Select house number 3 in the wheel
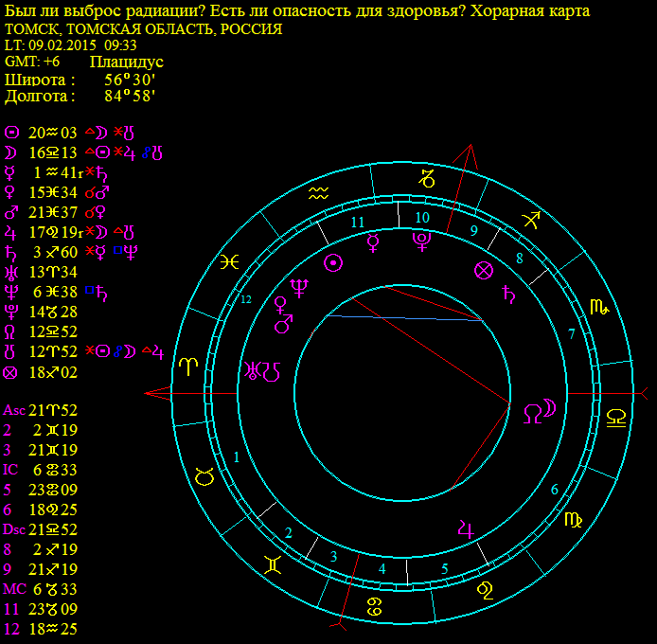657x644 pixels. click(x=333, y=556)
